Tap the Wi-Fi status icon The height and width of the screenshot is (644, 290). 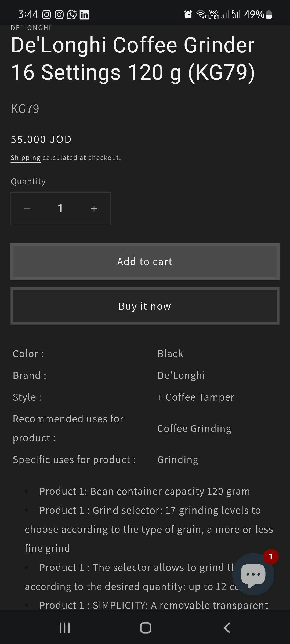pyautogui.click(x=201, y=14)
